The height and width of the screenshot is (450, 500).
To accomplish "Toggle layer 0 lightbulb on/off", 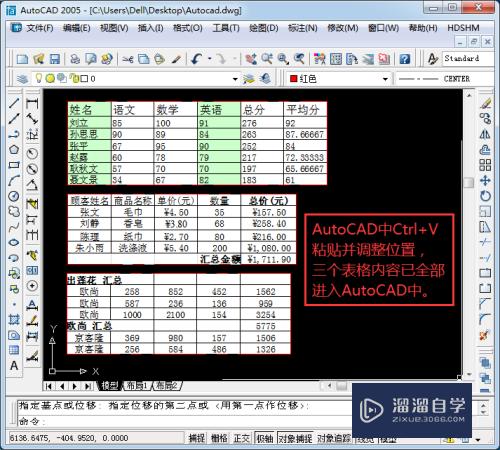I will coord(39,78).
